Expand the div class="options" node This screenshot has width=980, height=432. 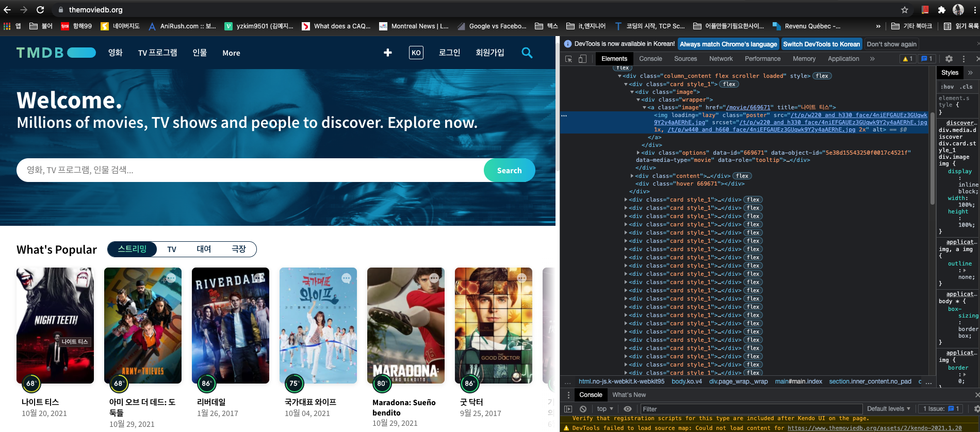(638, 153)
